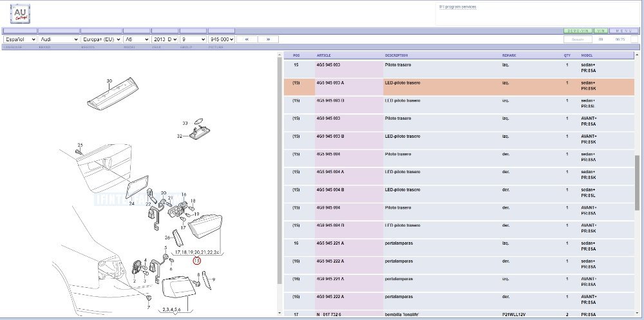Open the 2013 D year dropdown
Image resolution: width=644 pixels, height=320 pixels.
(x=165, y=39)
